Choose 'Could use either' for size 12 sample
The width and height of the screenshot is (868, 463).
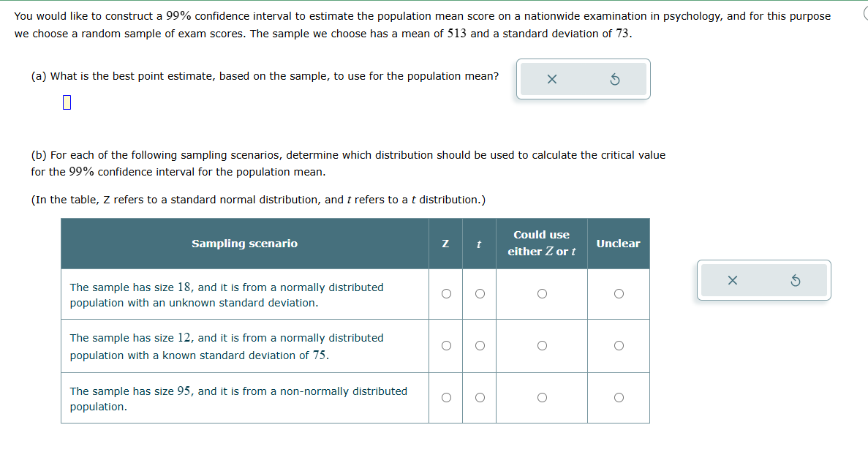pyautogui.click(x=542, y=345)
